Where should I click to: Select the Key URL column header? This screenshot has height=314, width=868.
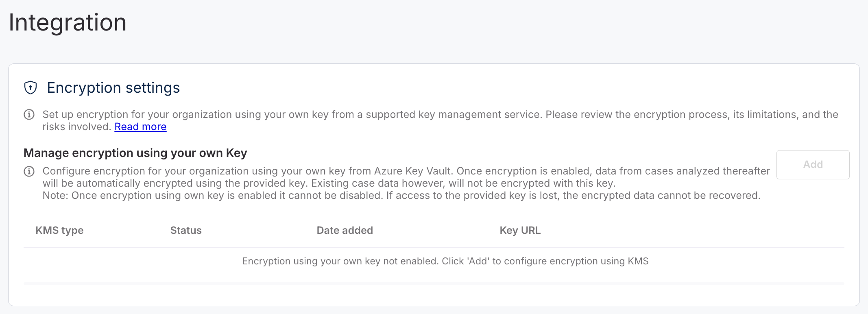(x=520, y=231)
